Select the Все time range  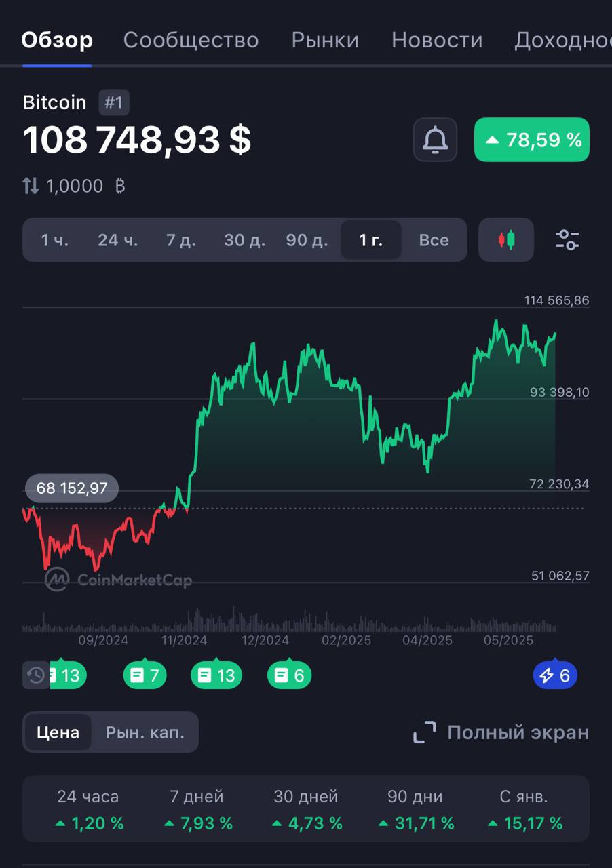point(434,240)
